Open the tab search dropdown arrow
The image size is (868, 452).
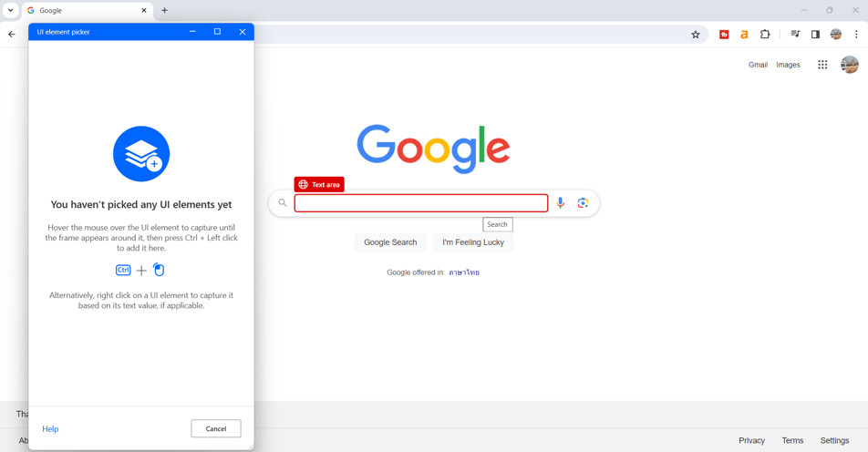point(10,10)
